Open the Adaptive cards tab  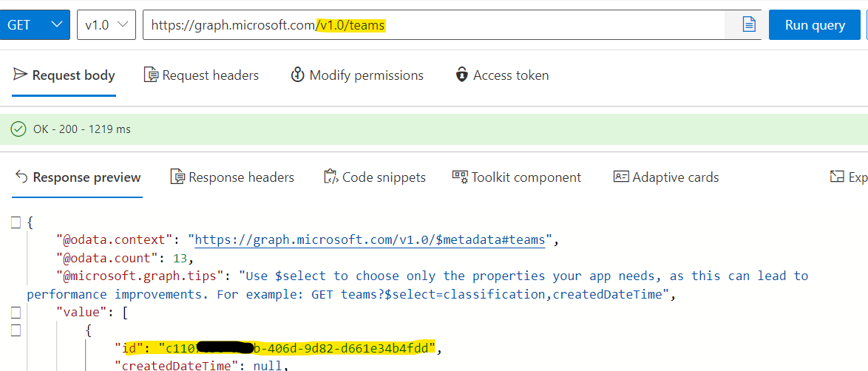pyautogui.click(x=666, y=177)
